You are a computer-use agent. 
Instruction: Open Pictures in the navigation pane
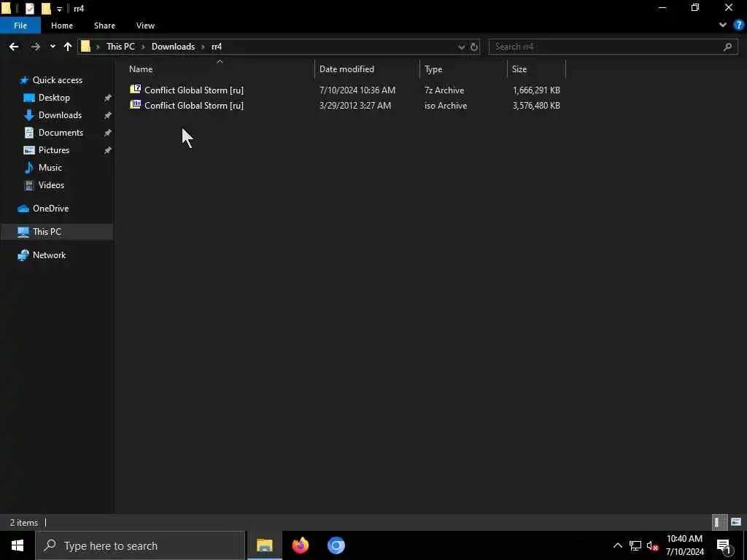click(x=53, y=150)
